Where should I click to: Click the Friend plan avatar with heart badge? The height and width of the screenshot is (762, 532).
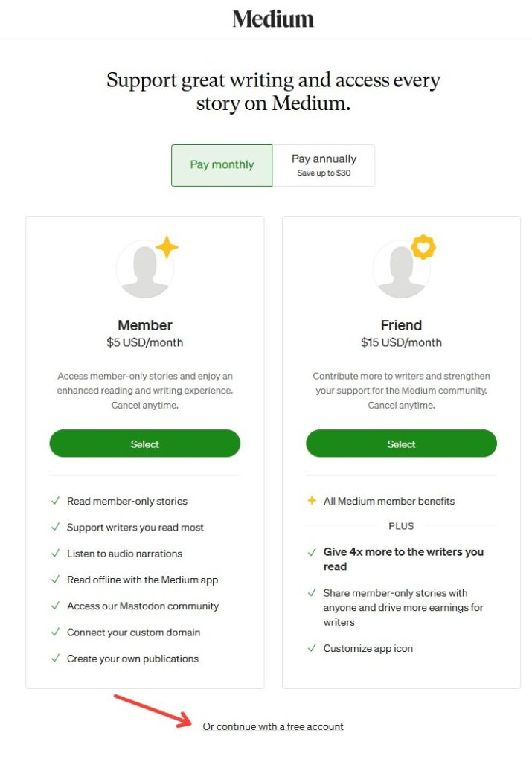(x=401, y=268)
